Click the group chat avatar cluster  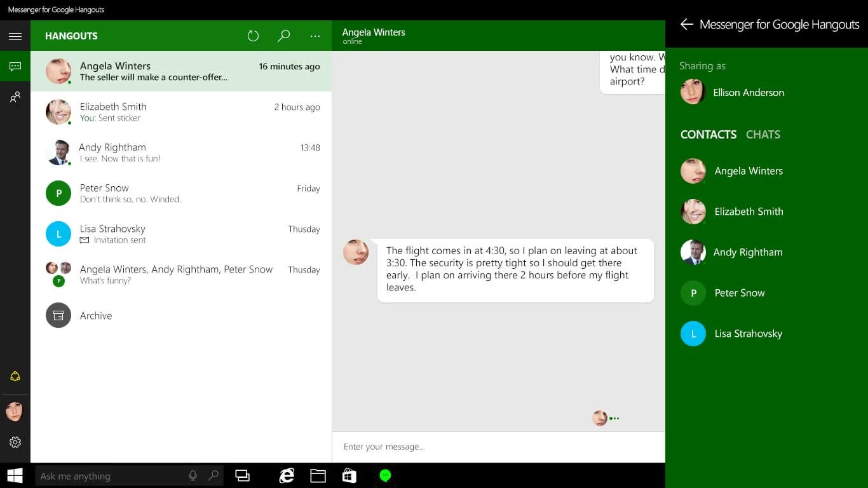coord(58,274)
